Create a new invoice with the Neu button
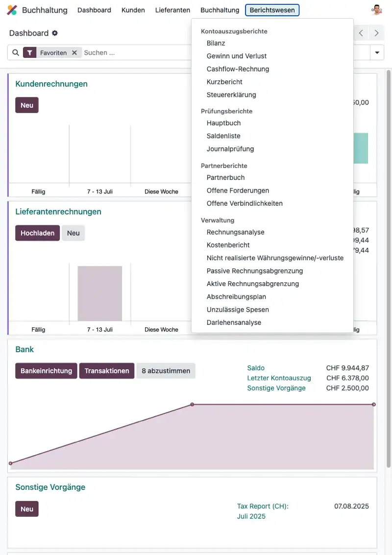This screenshot has width=392, height=555. pos(26,105)
